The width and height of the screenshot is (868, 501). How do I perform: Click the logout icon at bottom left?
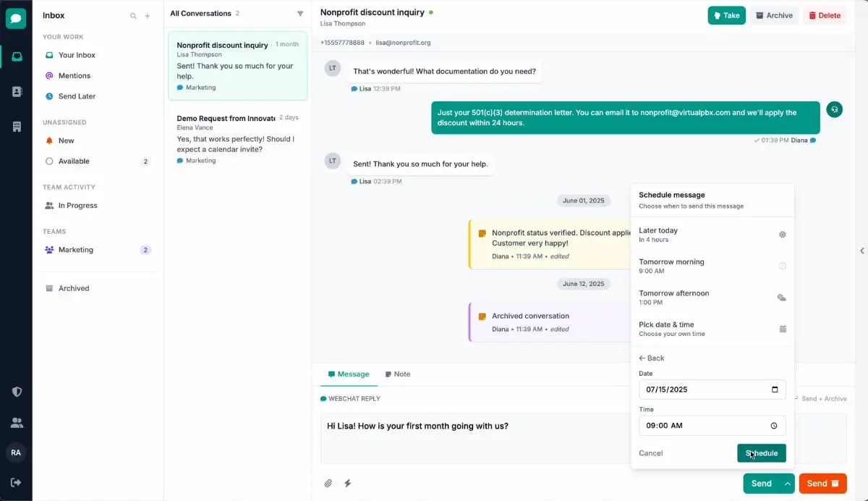pyautogui.click(x=17, y=482)
